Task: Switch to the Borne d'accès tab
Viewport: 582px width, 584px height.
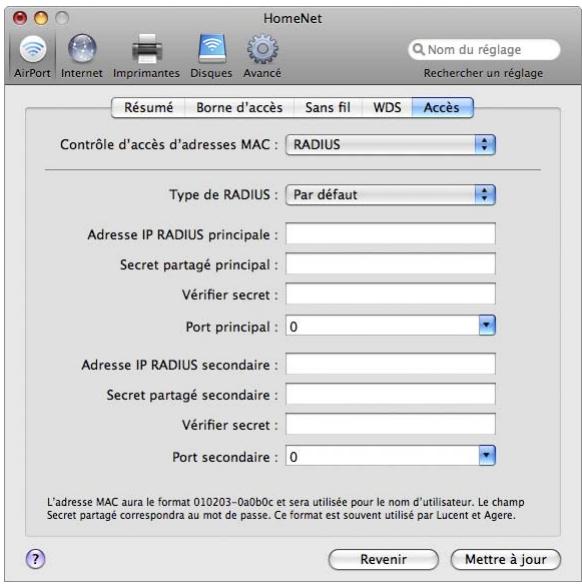Action: coord(239,108)
